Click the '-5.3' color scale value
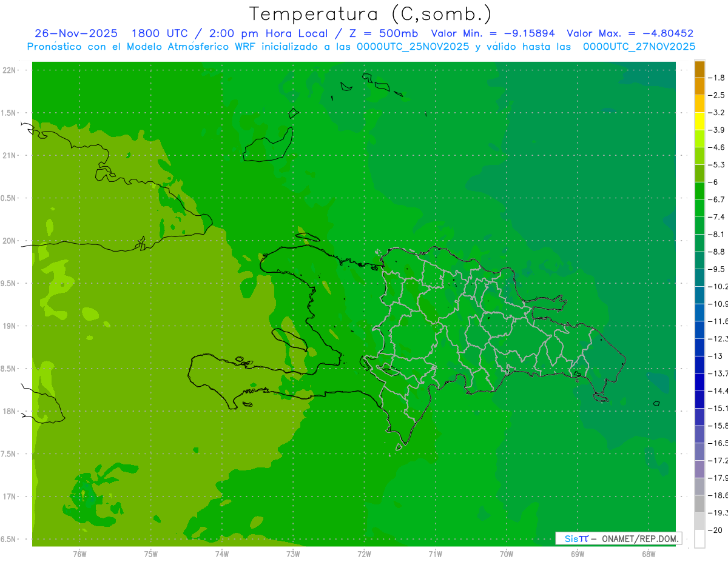Image resolution: width=728 pixels, height=562 pixels. (717, 164)
